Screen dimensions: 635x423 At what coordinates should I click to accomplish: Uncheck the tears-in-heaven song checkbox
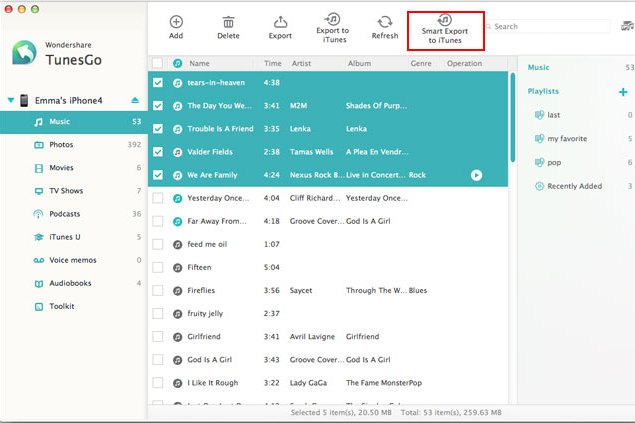[x=158, y=83]
